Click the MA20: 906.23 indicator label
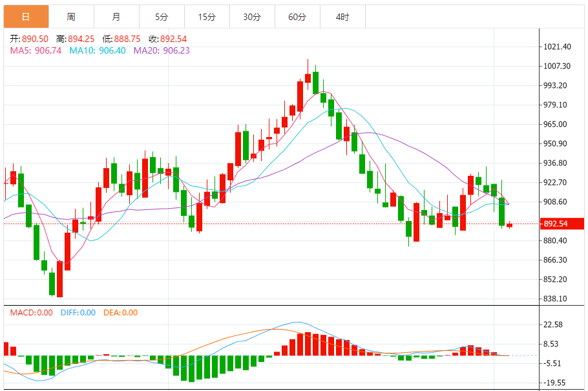Screen dimensions: 588x391 click(x=162, y=50)
